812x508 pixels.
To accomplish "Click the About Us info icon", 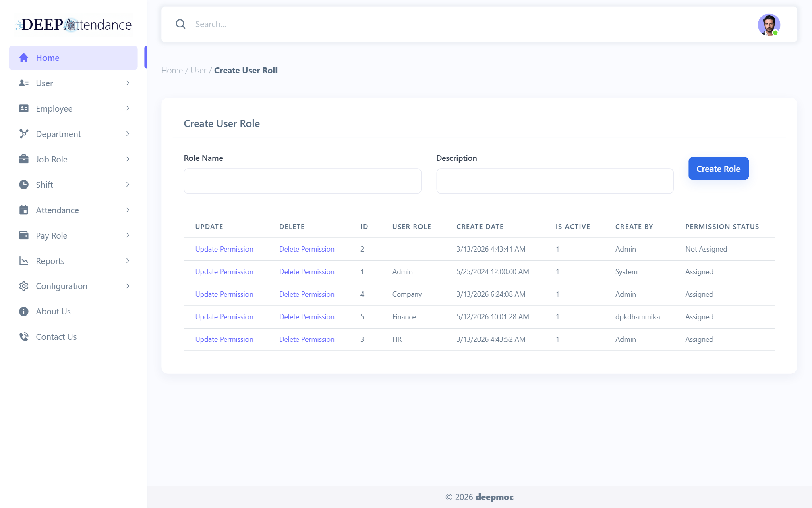I will click(x=24, y=312).
